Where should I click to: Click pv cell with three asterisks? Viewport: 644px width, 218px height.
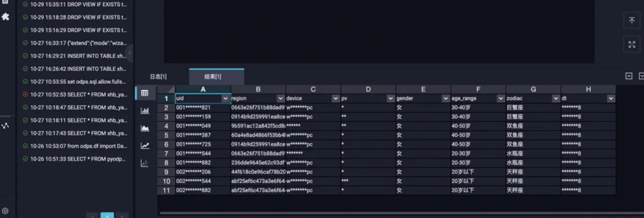pyautogui.click(x=368, y=181)
